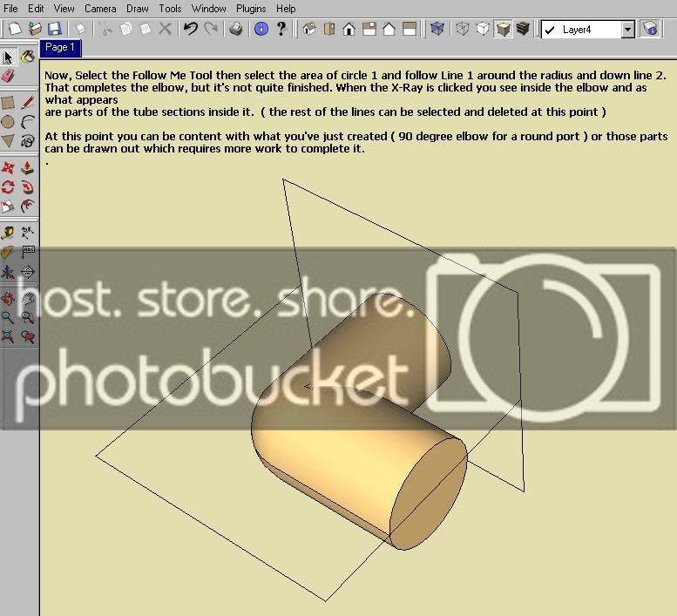Click the Erase X icon
Viewport: 677px width, 616px height.
[x=165, y=29]
